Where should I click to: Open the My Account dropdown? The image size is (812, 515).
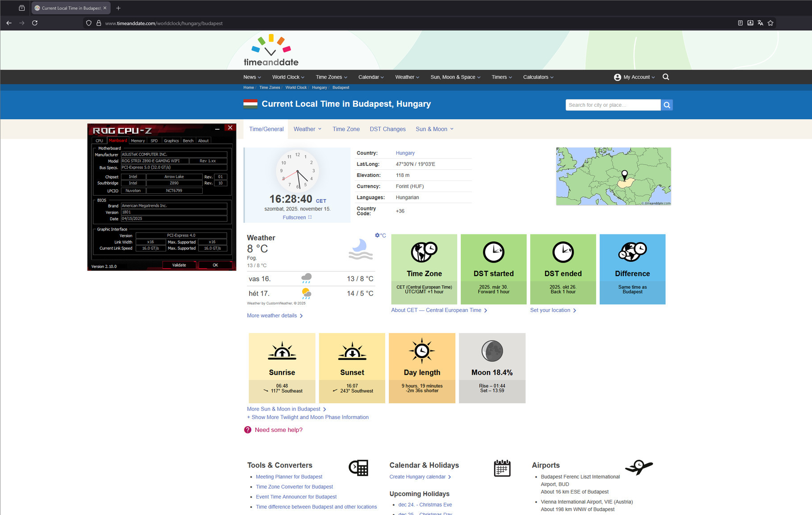[x=634, y=77]
